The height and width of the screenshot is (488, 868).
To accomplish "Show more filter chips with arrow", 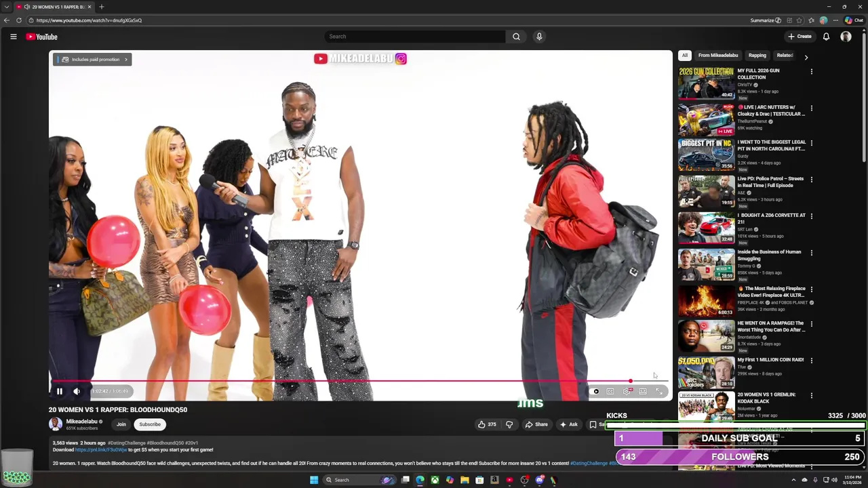I will tap(806, 58).
